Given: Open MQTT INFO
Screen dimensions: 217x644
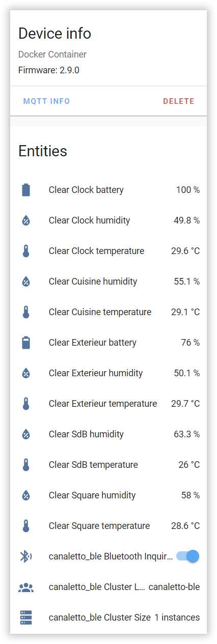Looking at the screenshot, I should [x=47, y=101].
